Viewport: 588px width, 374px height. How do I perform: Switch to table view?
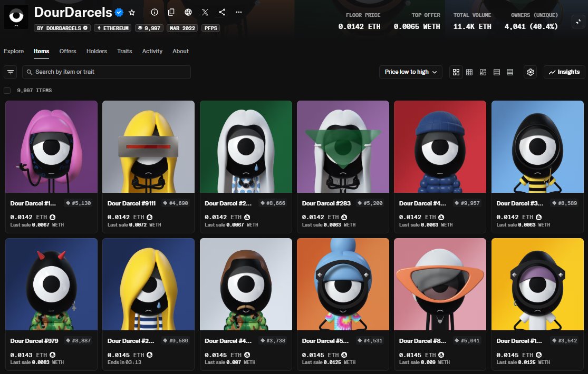(510, 72)
